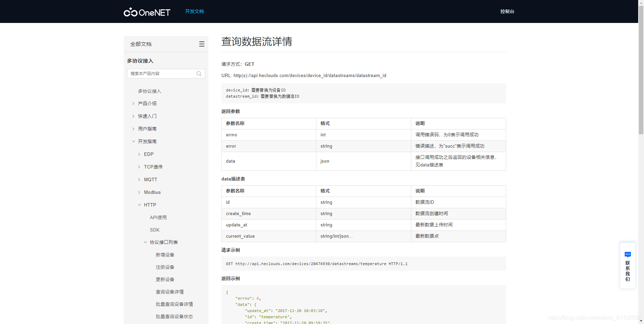Collapse the HTTP tree node
This screenshot has width=644, height=324.
(x=150, y=205)
